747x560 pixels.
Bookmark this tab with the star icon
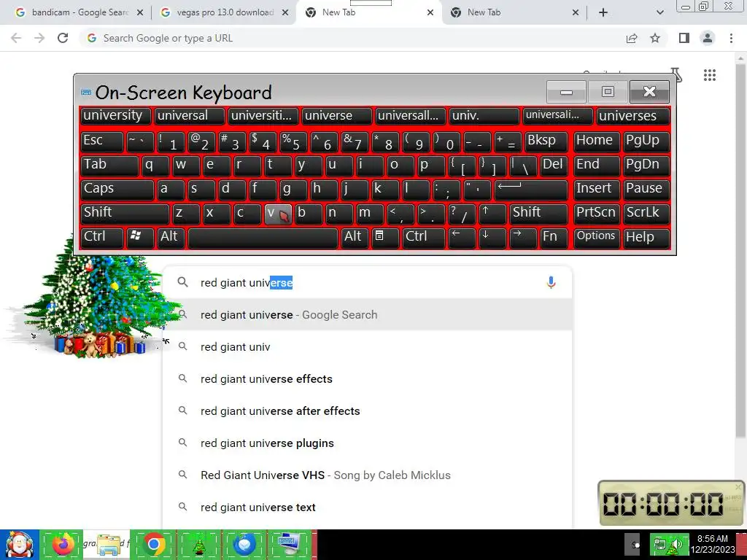[655, 38]
